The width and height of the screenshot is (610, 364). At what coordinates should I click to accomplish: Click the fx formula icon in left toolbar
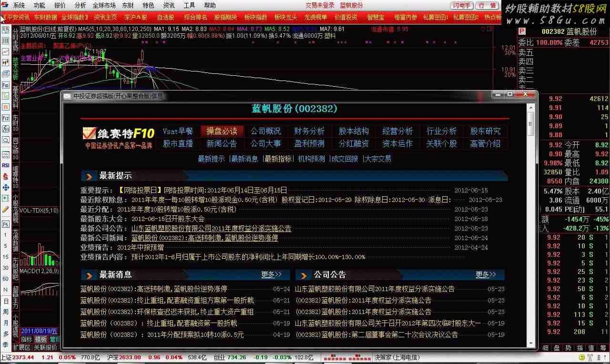(6, 129)
